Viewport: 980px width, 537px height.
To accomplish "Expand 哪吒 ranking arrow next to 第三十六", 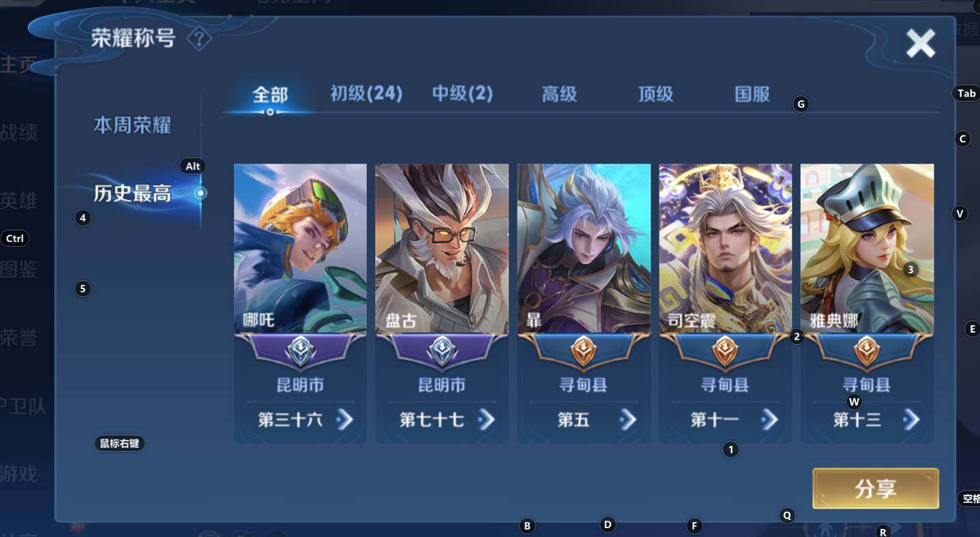I will 345,420.
